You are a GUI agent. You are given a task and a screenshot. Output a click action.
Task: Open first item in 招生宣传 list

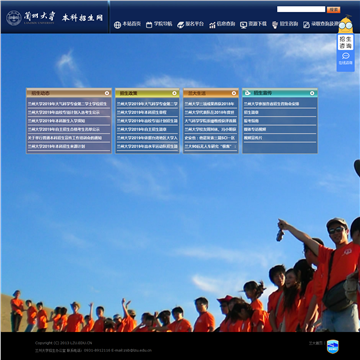[271, 104]
